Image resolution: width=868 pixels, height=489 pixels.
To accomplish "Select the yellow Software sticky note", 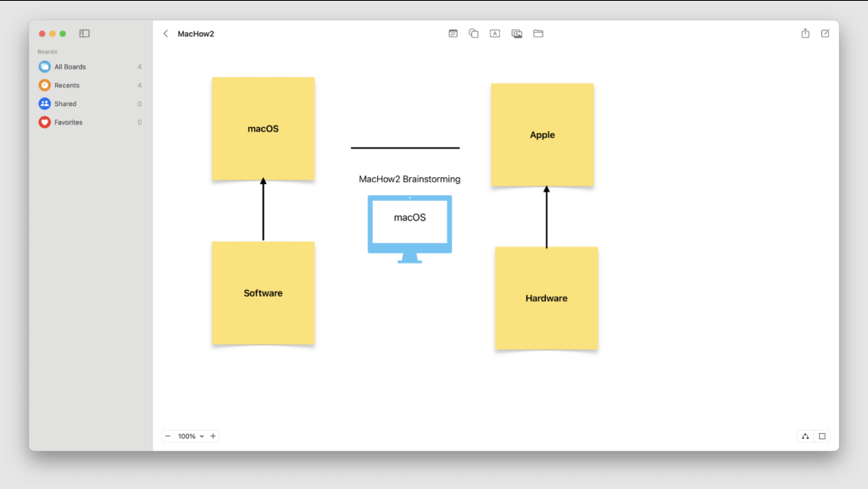I will tap(263, 293).
